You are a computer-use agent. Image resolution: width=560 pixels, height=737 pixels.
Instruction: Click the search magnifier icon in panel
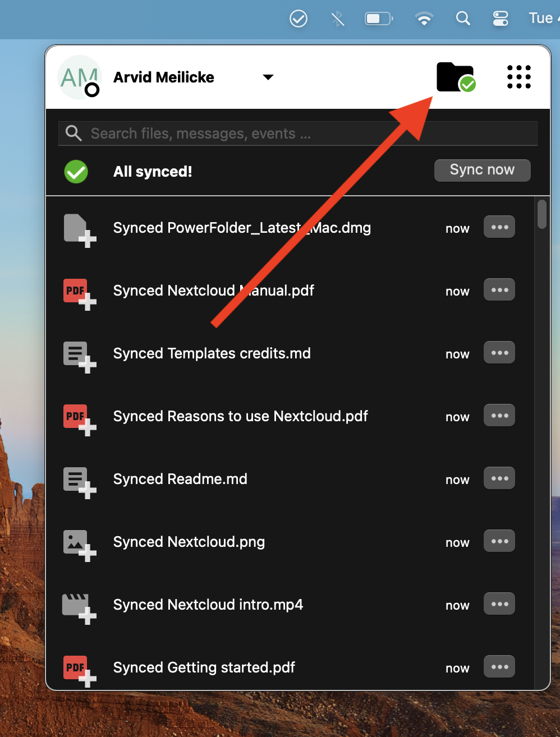(74, 133)
